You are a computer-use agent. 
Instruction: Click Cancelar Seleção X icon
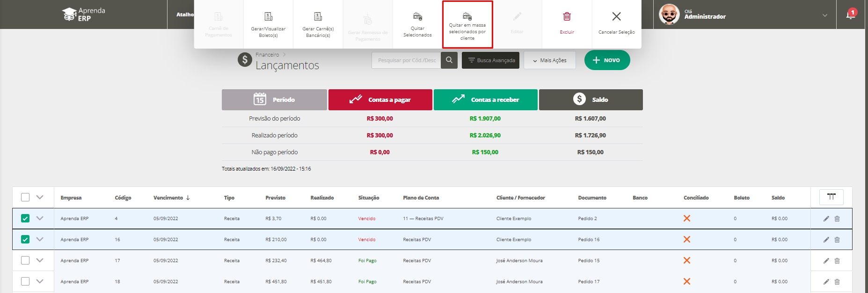tap(616, 17)
